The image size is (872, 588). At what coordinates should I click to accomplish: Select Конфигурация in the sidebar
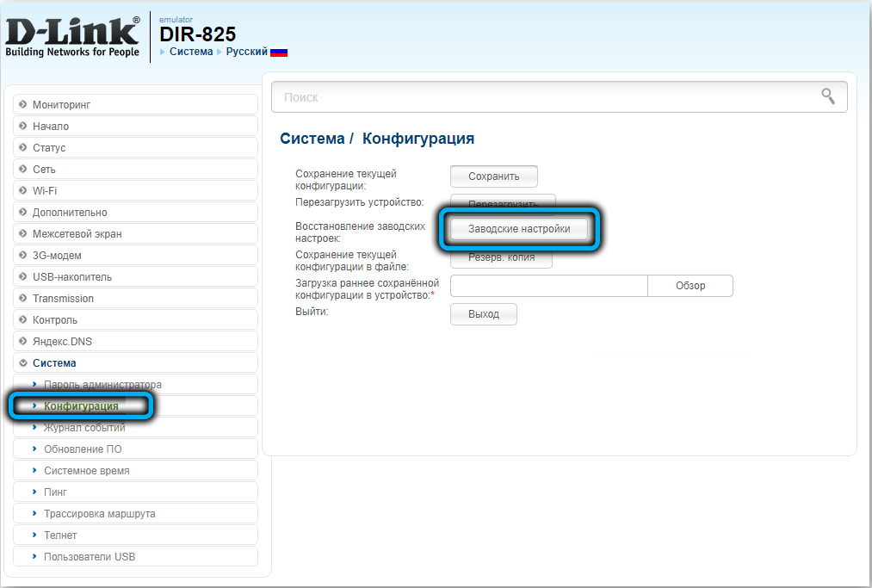(x=81, y=406)
